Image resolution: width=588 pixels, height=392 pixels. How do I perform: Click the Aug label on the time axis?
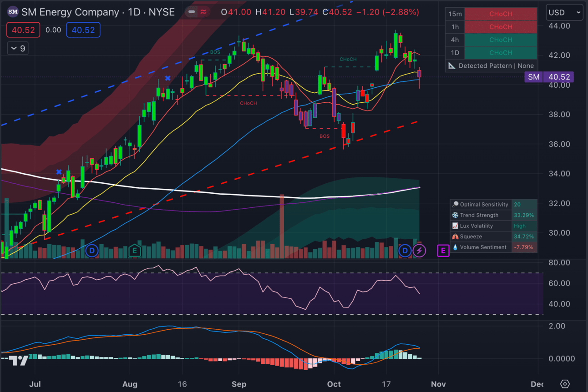pyautogui.click(x=130, y=384)
